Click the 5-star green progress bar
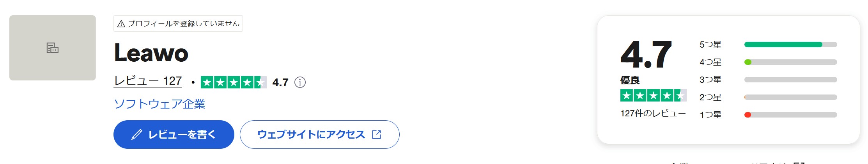 791,45
